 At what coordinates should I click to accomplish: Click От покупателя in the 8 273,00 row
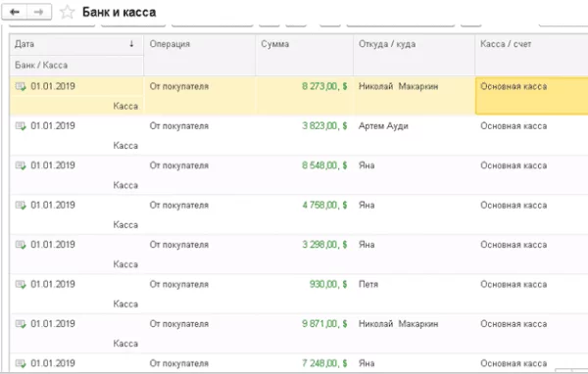[x=179, y=86]
